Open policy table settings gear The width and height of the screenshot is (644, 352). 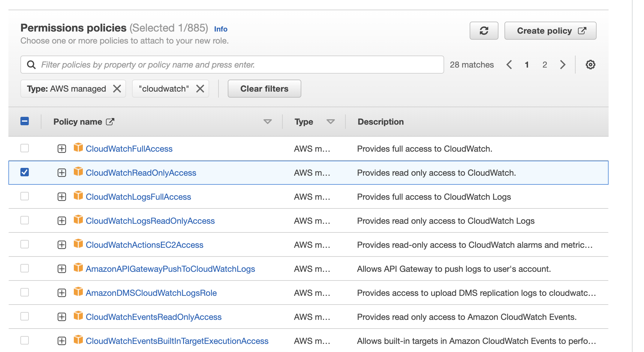pos(590,65)
